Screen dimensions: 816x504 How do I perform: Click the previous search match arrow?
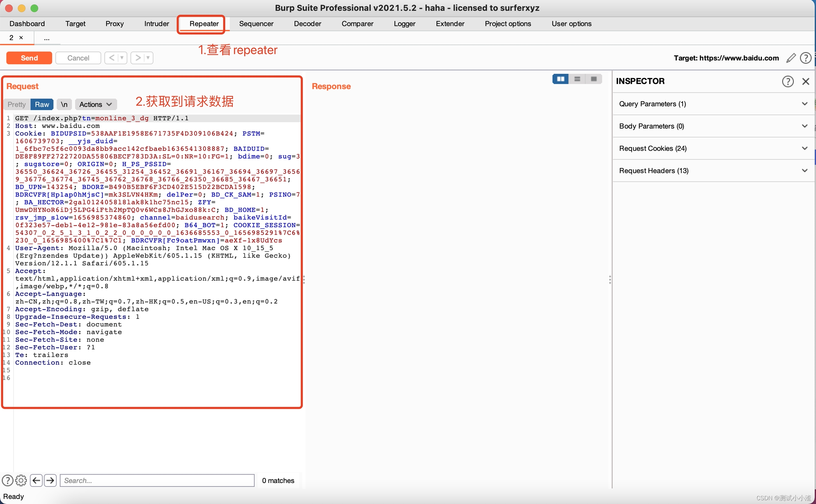36,480
